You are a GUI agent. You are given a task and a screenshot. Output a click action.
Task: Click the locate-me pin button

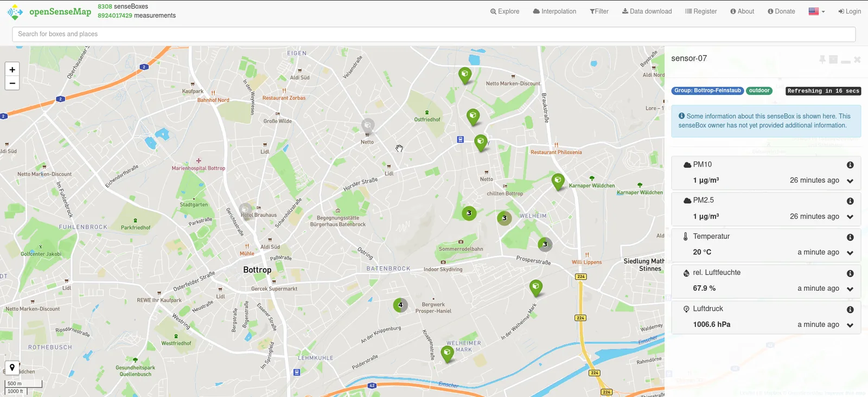(x=12, y=368)
